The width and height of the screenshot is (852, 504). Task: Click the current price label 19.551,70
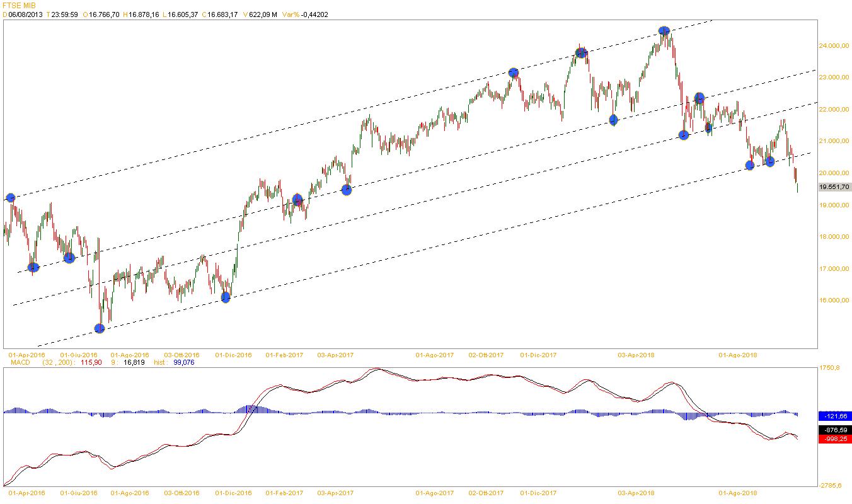[834, 187]
